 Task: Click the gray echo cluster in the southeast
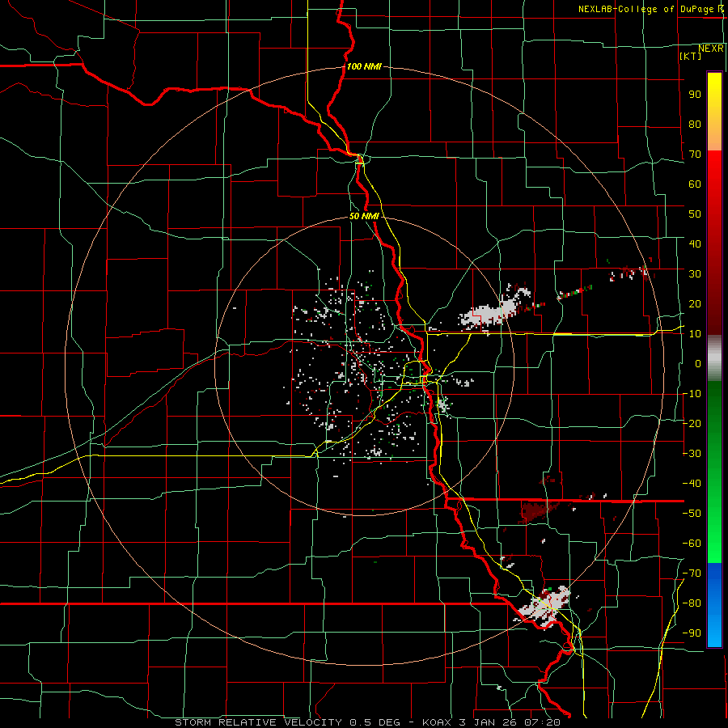tap(544, 607)
